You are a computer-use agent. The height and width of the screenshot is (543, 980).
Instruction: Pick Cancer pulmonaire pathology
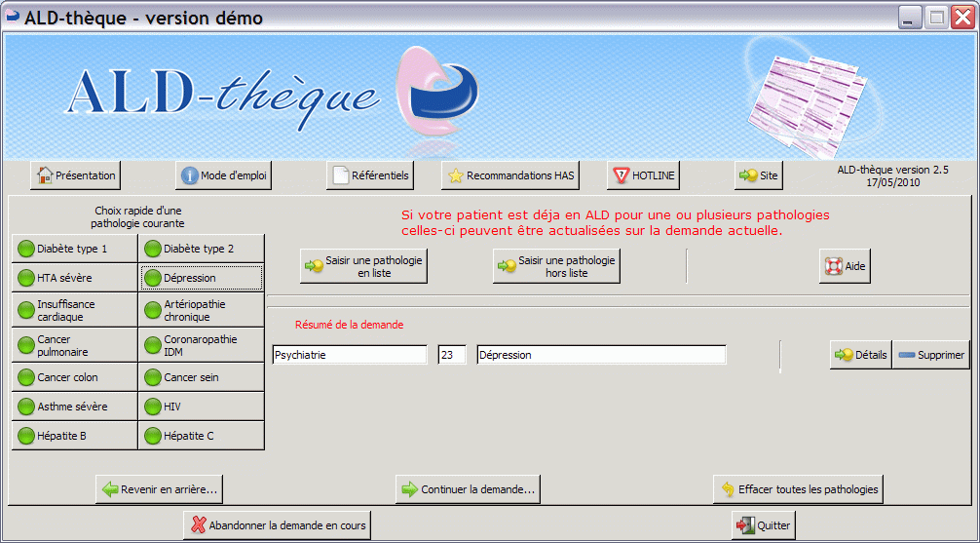[x=74, y=345]
